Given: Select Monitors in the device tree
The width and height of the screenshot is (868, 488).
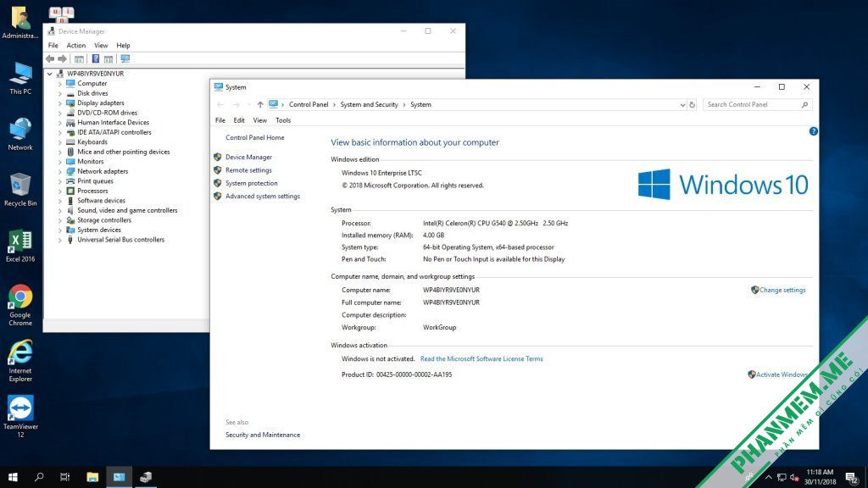Looking at the screenshot, I should 90,162.
